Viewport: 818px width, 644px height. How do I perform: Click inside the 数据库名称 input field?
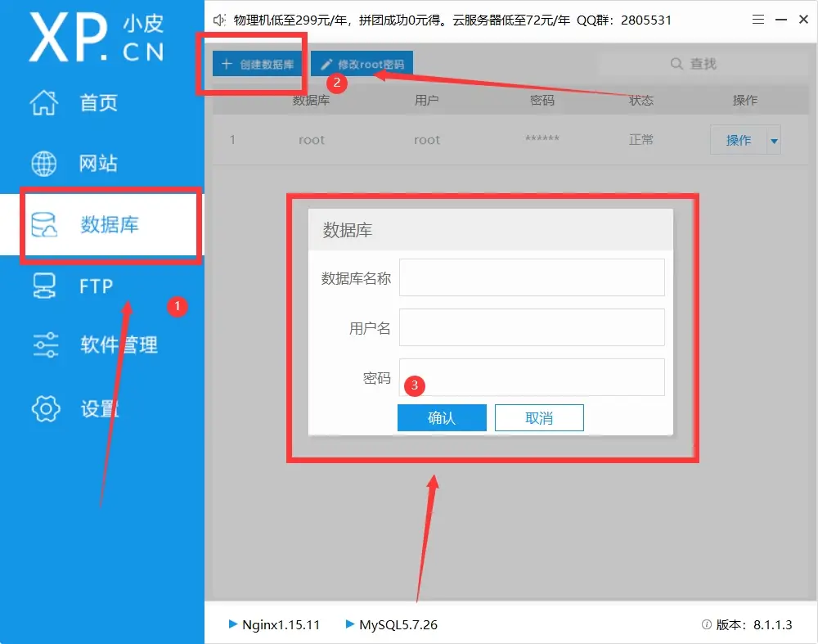coord(532,277)
